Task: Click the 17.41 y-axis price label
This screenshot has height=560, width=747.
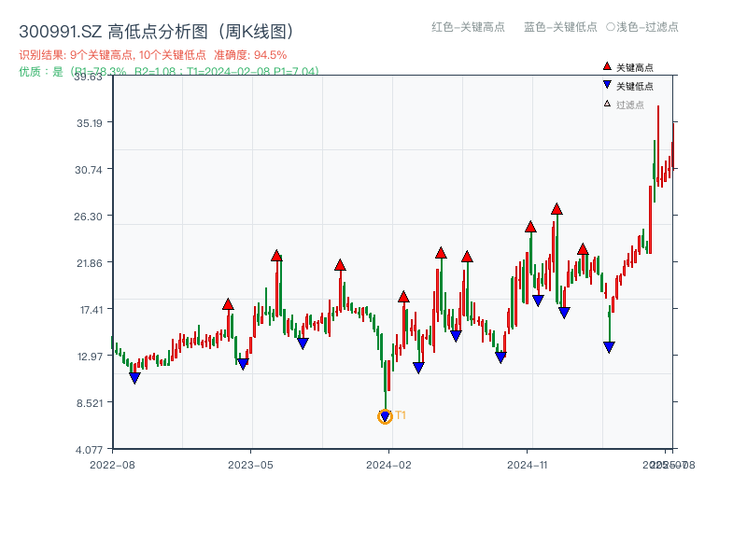Action: click(92, 310)
